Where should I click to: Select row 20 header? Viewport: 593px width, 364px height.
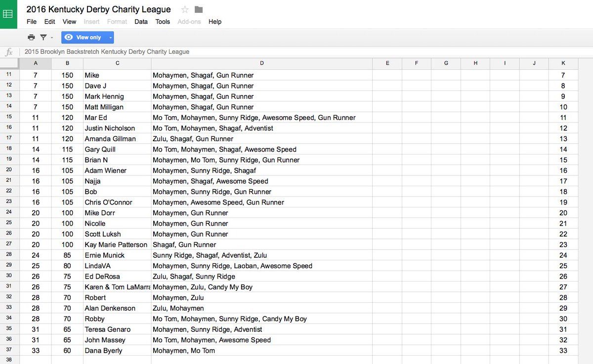click(9, 170)
